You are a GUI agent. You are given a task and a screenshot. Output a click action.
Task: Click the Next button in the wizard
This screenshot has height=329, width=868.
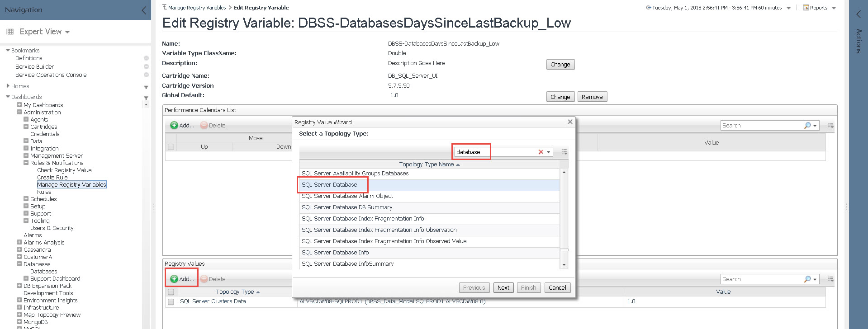point(503,288)
